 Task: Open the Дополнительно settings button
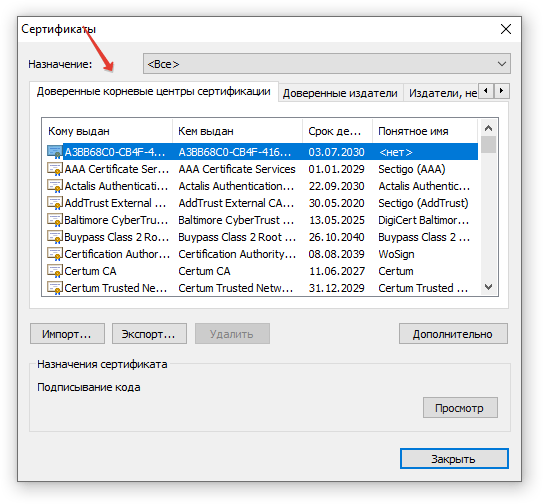453,334
